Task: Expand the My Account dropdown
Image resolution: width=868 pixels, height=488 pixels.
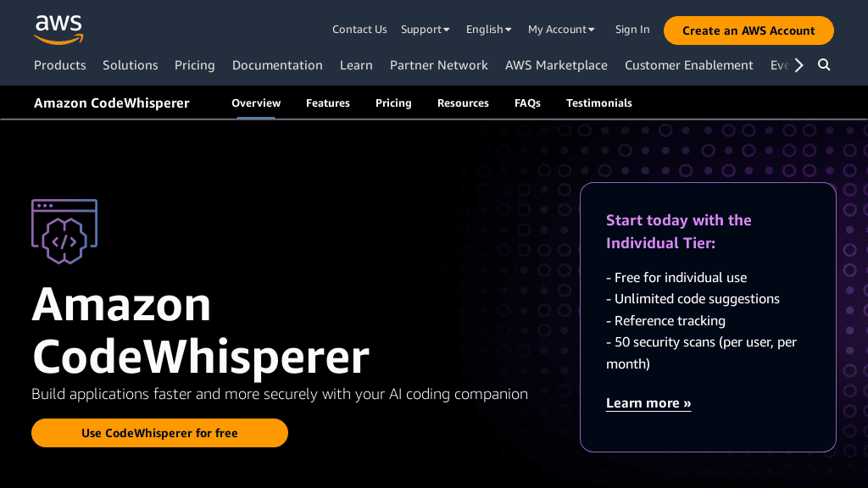Action: click(560, 29)
